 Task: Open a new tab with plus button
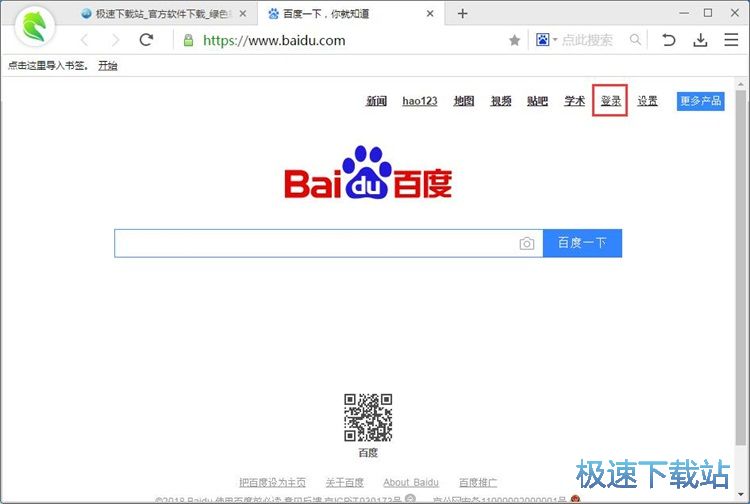(x=462, y=13)
